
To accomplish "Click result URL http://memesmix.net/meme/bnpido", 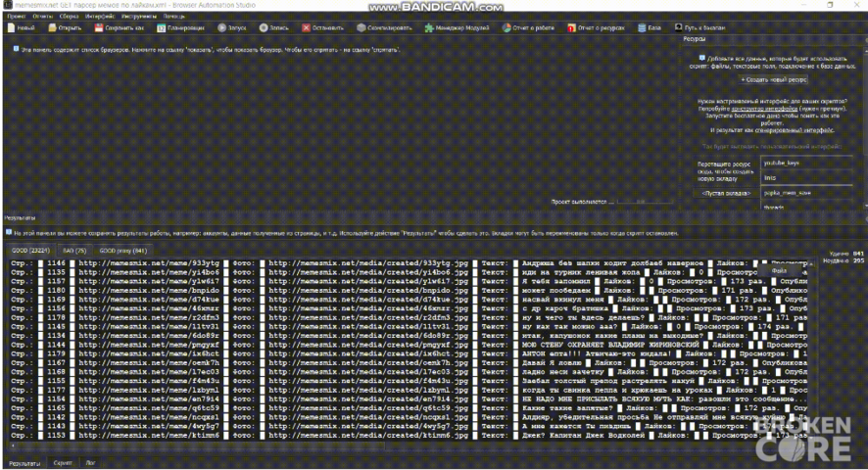I will click(149, 290).
